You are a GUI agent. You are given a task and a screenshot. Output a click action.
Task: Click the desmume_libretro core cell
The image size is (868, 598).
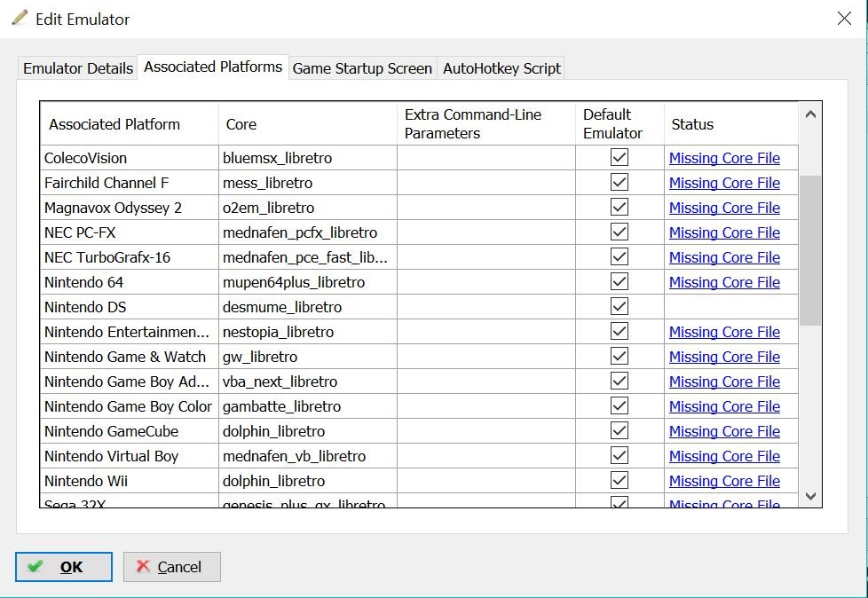(x=308, y=307)
